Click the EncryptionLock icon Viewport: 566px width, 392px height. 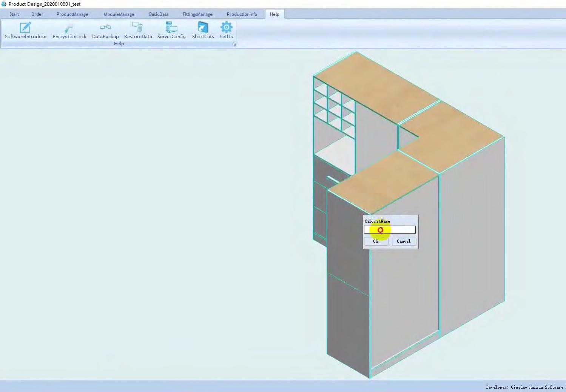click(x=69, y=30)
